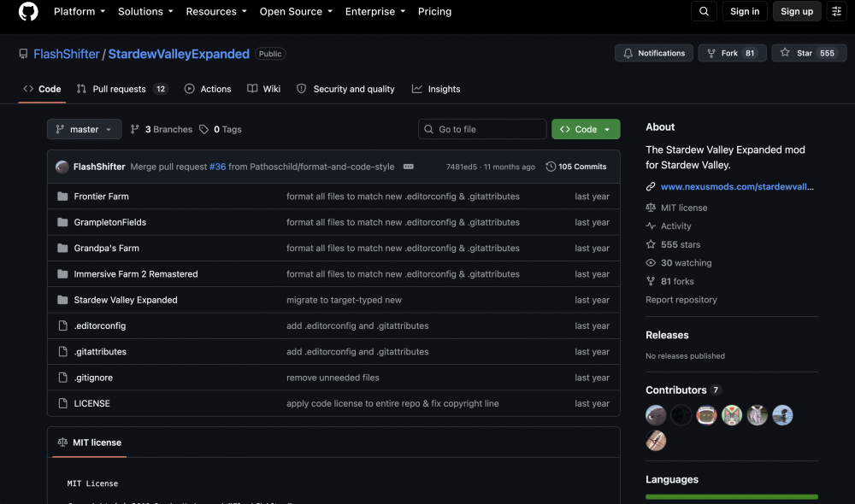
Task: Click the Sign in button
Action: pyautogui.click(x=745, y=11)
